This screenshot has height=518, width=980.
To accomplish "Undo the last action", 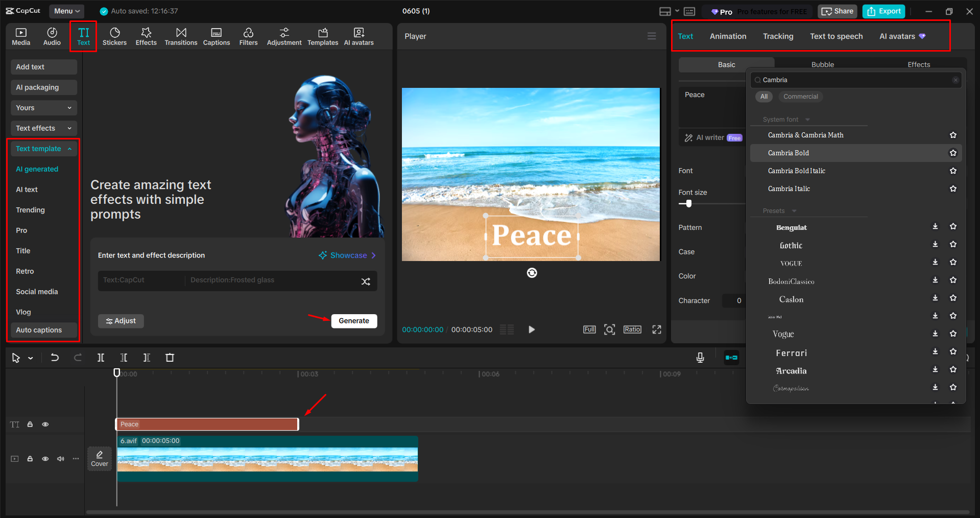I will pyautogui.click(x=55, y=358).
